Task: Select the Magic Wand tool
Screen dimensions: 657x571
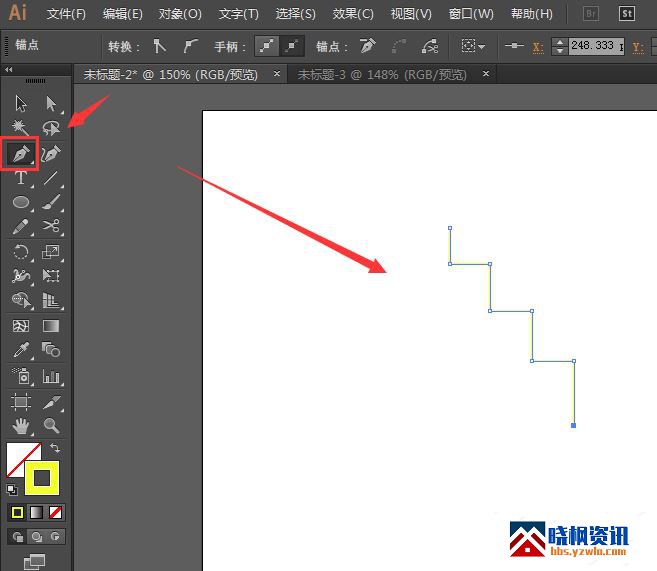Action: [20, 128]
